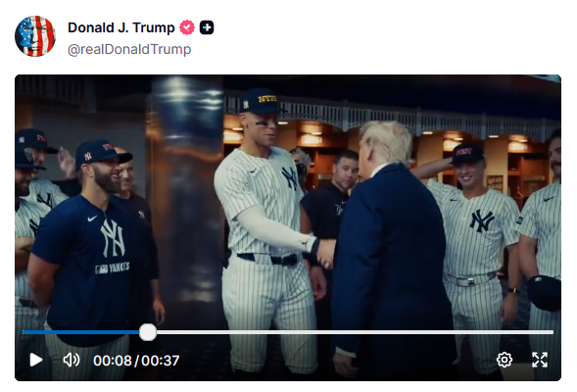Open Donald J. Trump display name link
Screen dimensions: 577x392
121,27
